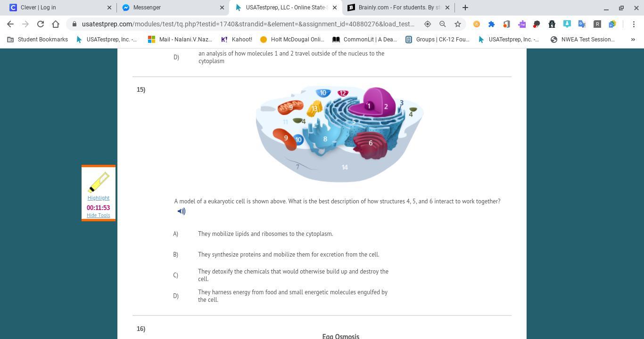Choose answer C about detoxifying chemicals
Image resolution: width=644 pixels, height=339 pixels.
click(x=293, y=275)
